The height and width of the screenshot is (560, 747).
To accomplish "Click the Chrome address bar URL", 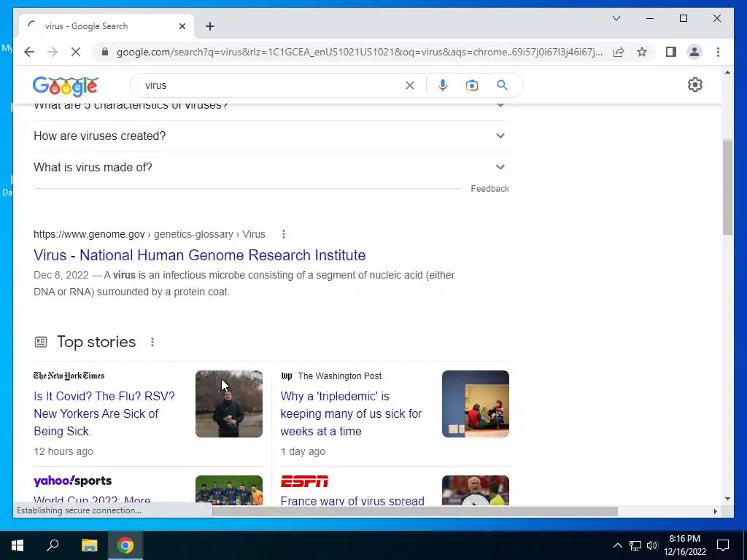I will click(x=359, y=52).
